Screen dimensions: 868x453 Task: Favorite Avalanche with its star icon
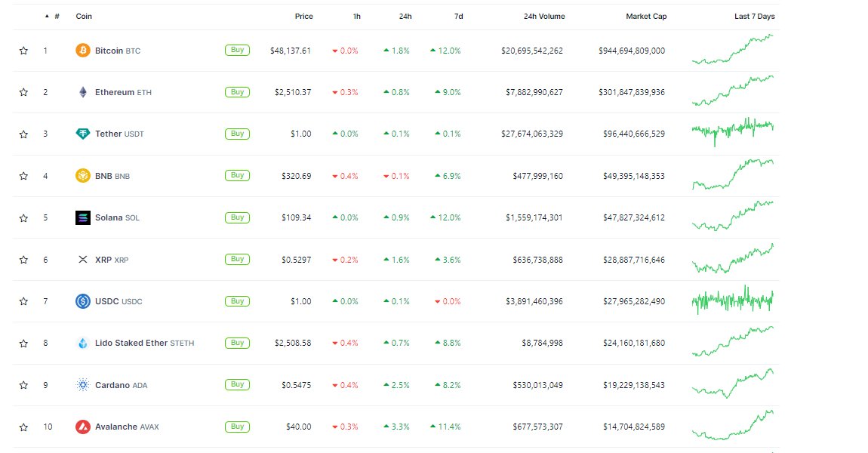point(23,427)
